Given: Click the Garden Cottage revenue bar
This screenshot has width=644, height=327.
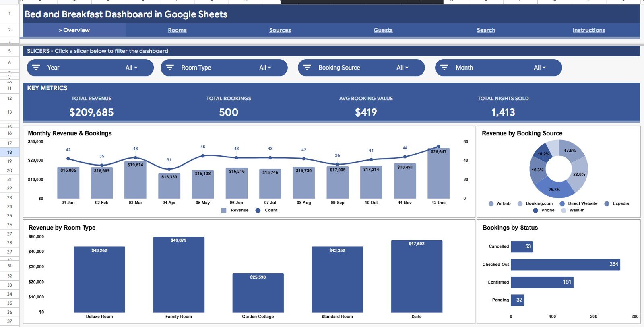Looking at the screenshot, I should click(258, 293).
